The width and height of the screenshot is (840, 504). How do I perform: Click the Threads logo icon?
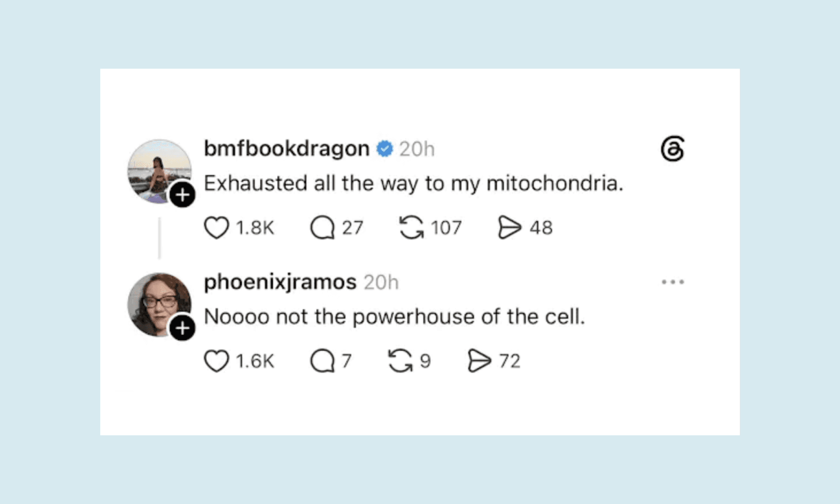[x=672, y=149]
